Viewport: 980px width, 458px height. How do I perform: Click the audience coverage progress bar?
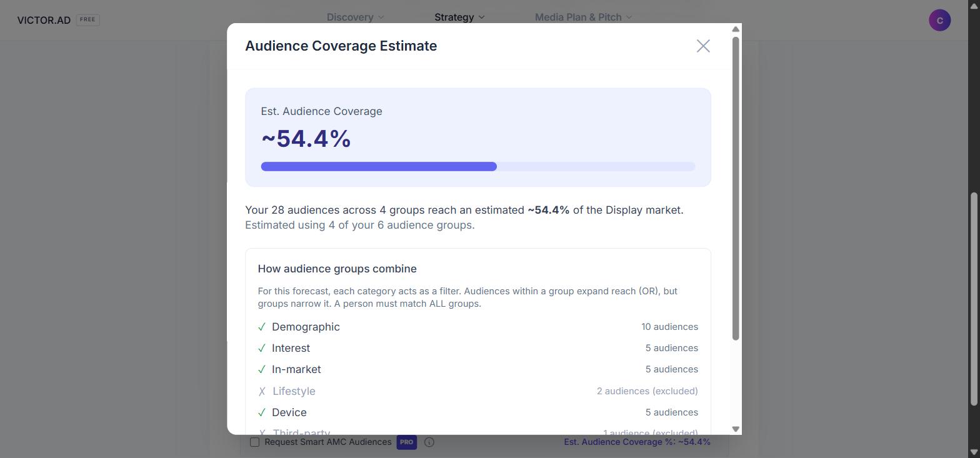point(478,166)
